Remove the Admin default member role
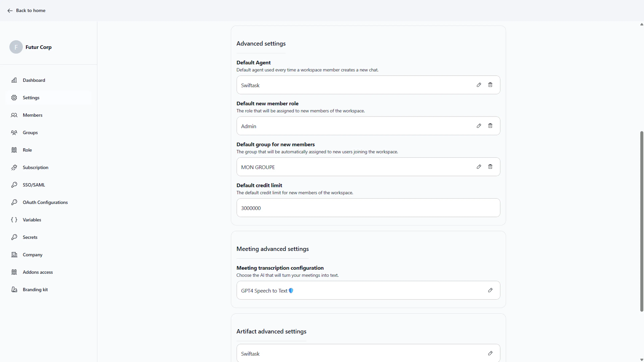The image size is (644, 362). pyautogui.click(x=490, y=126)
